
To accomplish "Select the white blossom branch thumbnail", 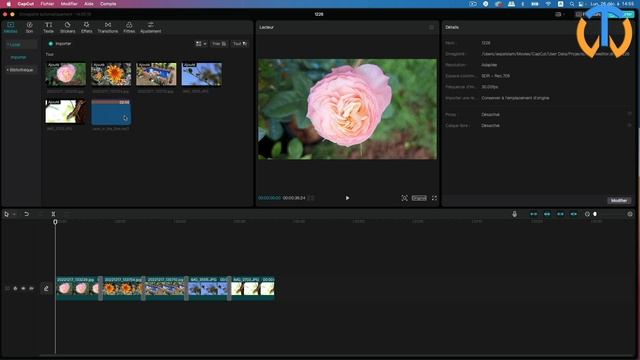I will click(x=66, y=111).
